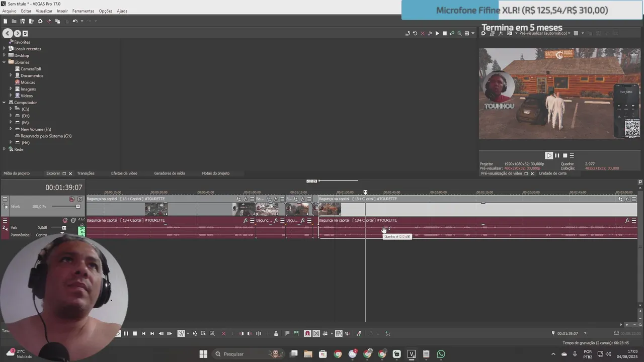Toggle lock envelopes to events
644x362 pixels.
pyautogui.click(x=339, y=333)
